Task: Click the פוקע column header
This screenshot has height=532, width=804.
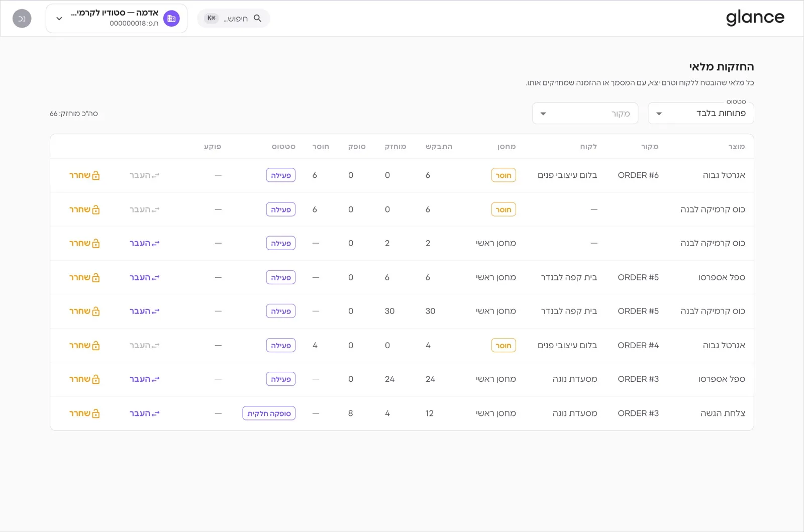Action: coord(213,147)
